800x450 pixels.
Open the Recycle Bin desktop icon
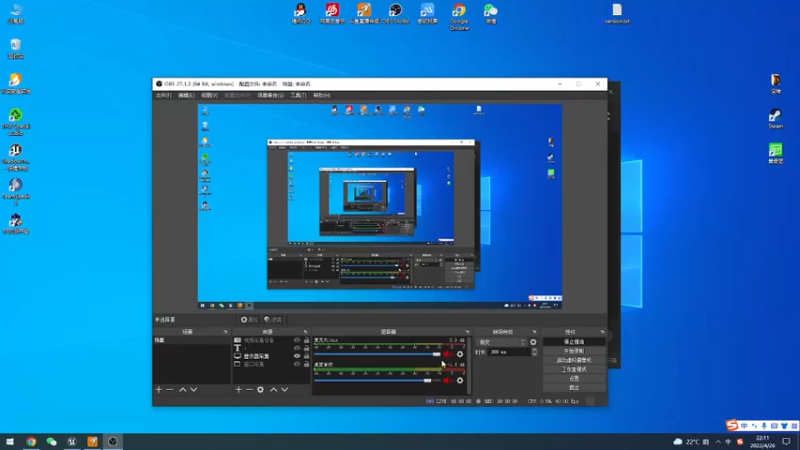tap(16, 49)
